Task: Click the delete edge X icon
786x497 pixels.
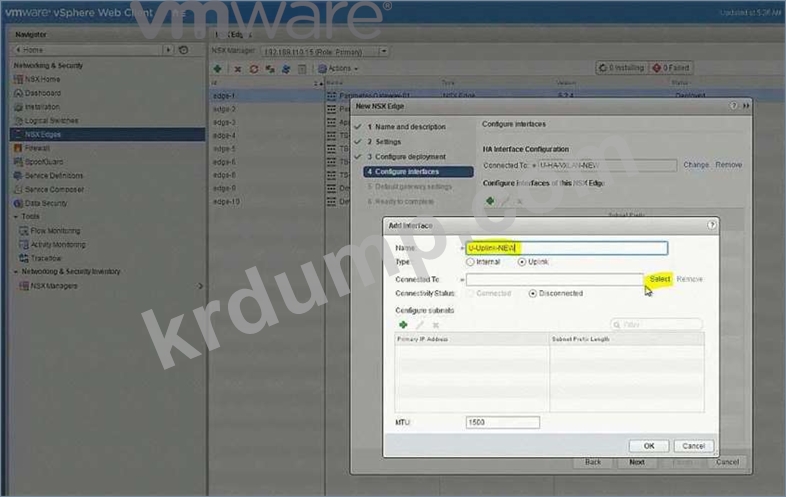Action: tap(238, 69)
